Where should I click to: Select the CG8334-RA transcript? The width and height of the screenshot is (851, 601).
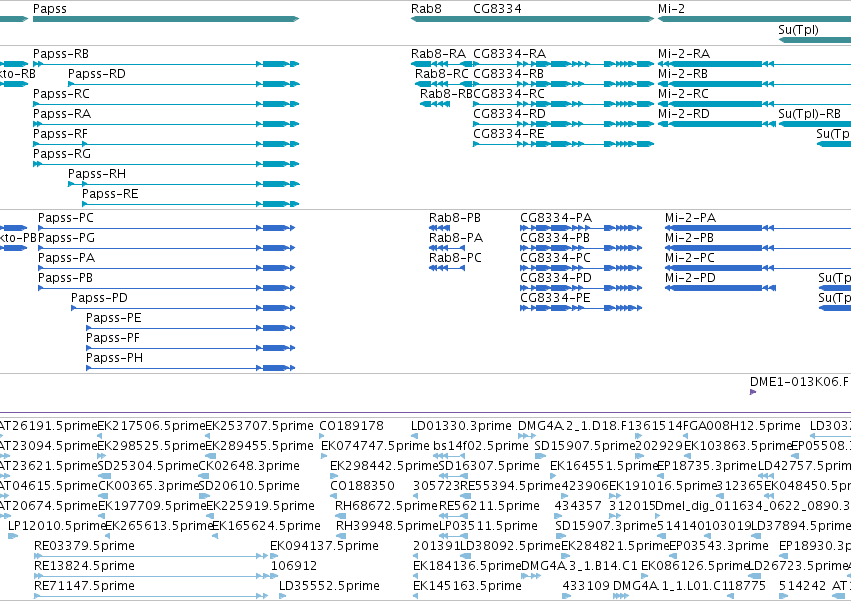point(510,54)
